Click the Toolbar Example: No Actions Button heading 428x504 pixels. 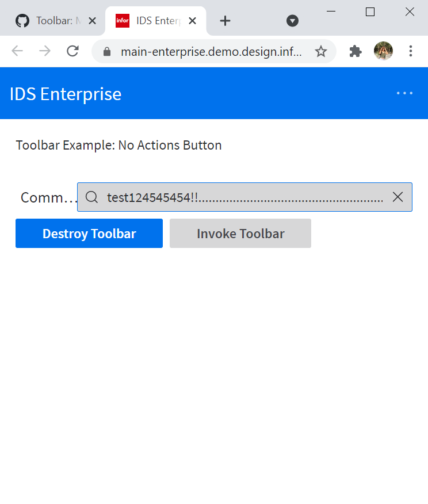click(x=119, y=146)
